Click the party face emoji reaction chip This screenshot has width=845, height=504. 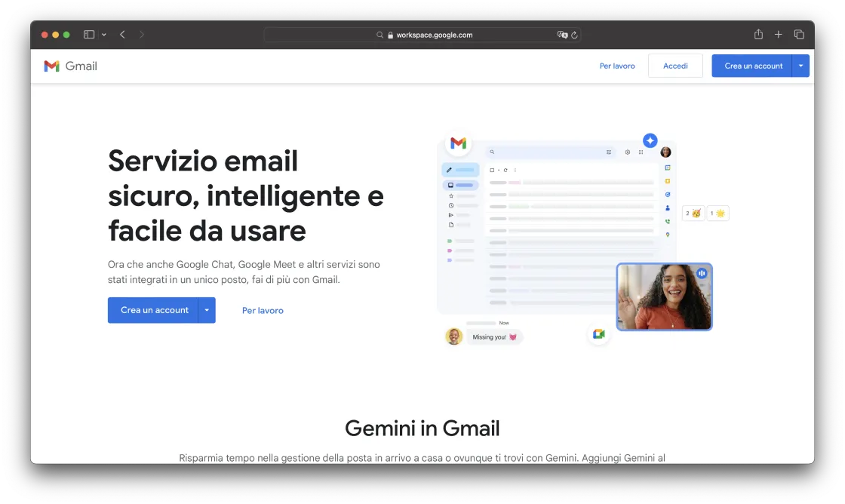pos(693,214)
